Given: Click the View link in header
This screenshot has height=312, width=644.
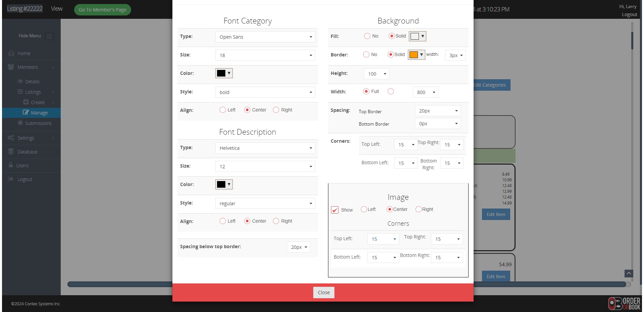Looking at the screenshot, I should pyautogui.click(x=57, y=9).
